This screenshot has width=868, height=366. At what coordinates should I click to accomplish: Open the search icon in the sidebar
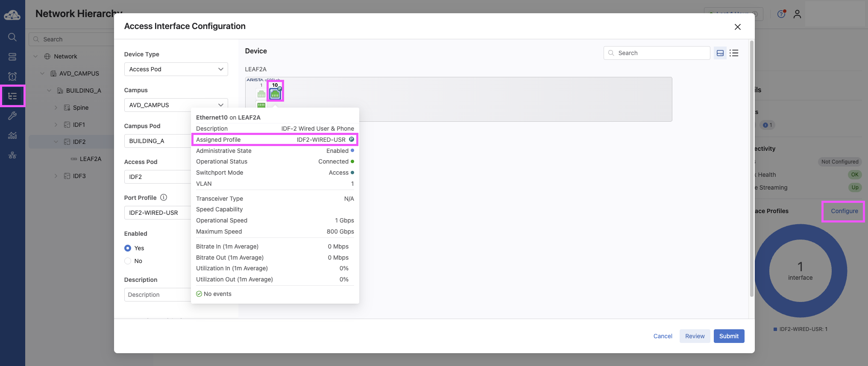click(12, 37)
